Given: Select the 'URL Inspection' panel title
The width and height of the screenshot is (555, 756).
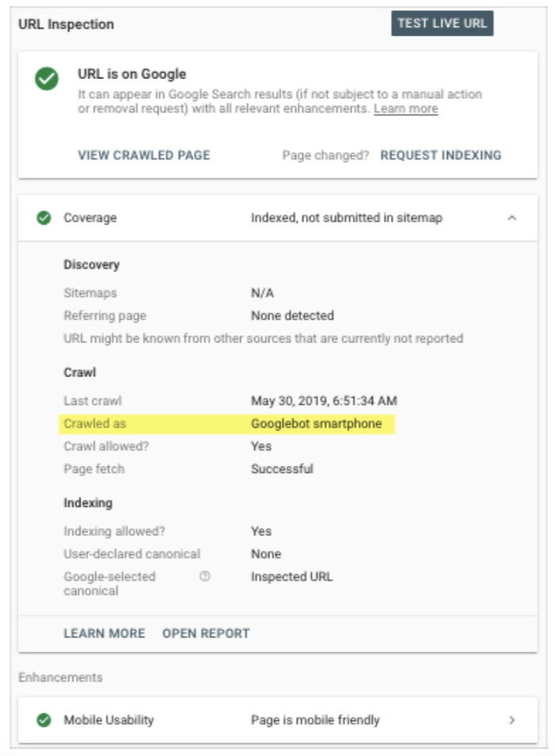Looking at the screenshot, I should [x=66, y=24].
